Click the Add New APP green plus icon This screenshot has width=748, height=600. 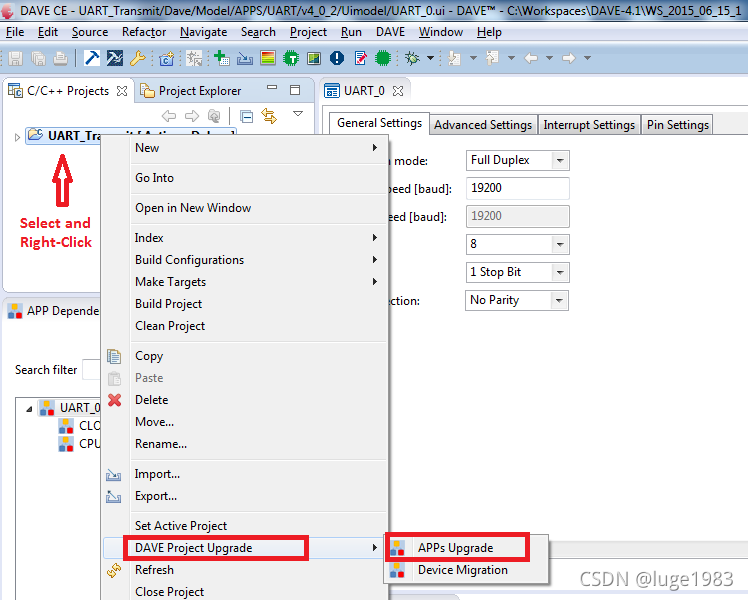[221, 58]
